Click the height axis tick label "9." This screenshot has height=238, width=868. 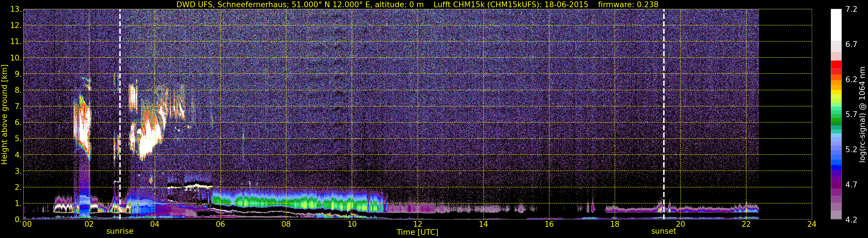[x=18, y=74]
